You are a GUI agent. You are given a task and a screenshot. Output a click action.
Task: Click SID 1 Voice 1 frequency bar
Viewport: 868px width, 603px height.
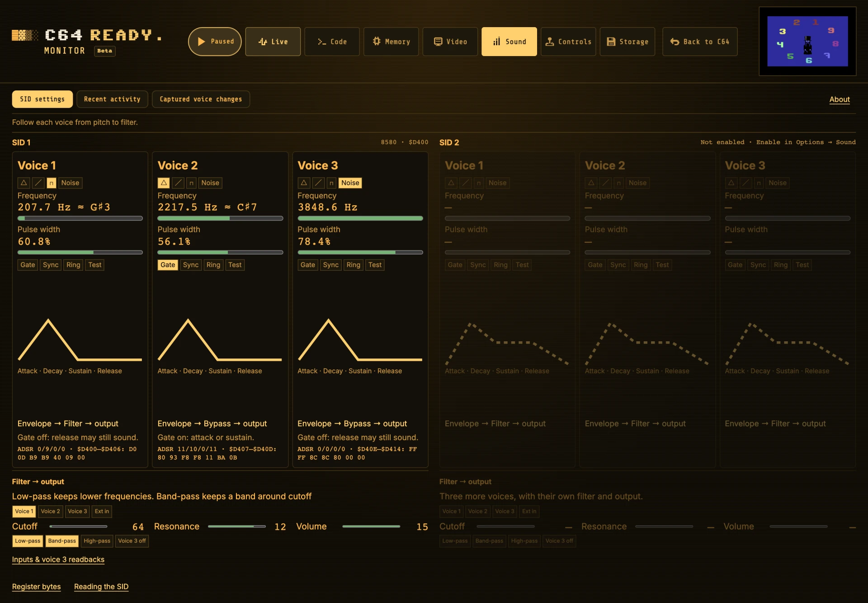[80, 218]
